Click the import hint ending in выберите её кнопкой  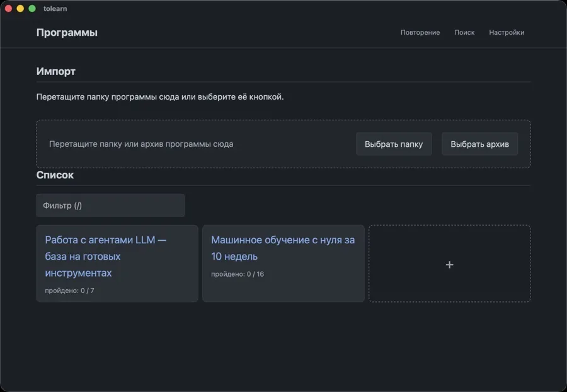160,97
